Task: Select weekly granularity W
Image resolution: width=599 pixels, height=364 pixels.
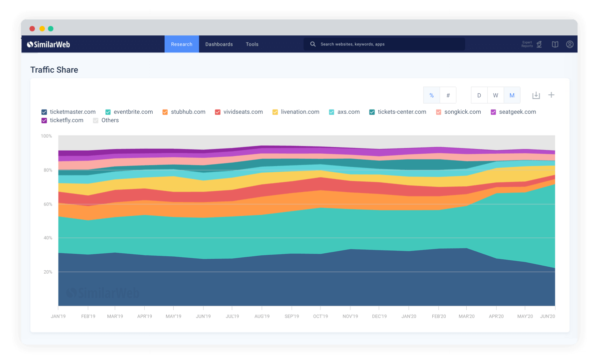Action: click(x=496, y=95)
